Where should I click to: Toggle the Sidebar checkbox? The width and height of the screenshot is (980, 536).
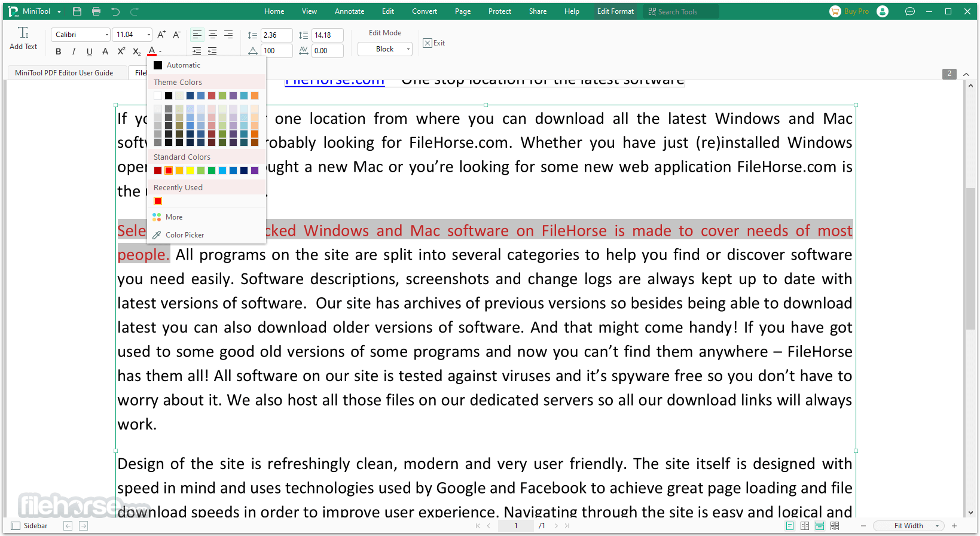click(16, 526)
